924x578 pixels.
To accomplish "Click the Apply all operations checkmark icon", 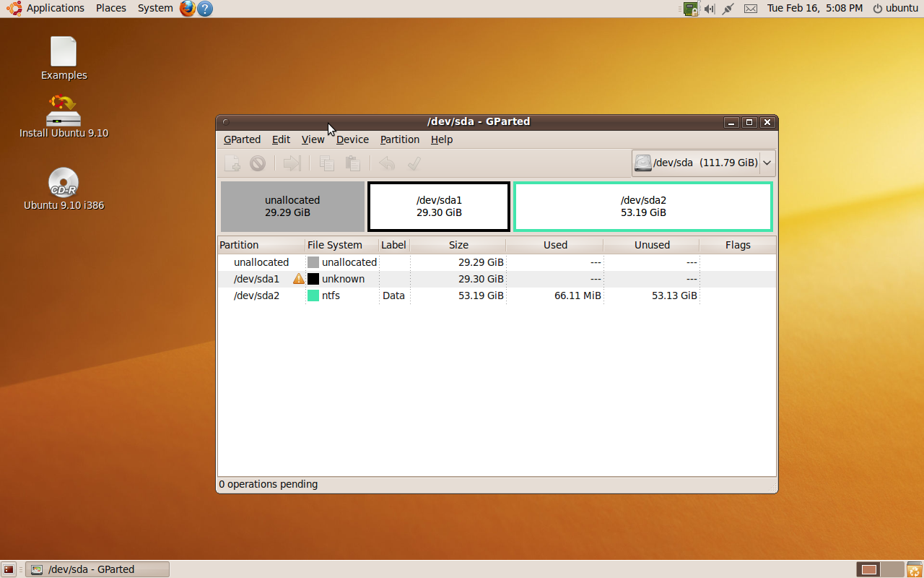I will 414,163.
